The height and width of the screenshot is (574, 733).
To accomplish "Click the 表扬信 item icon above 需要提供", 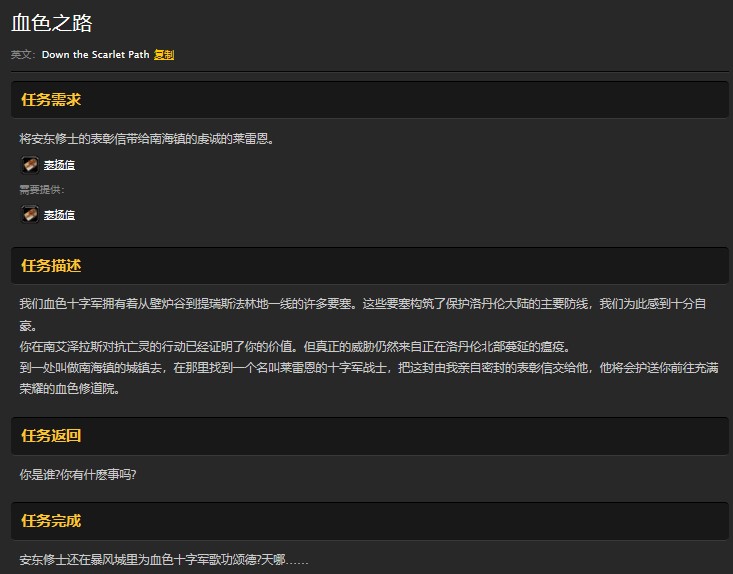I will (x=30, y=165).
